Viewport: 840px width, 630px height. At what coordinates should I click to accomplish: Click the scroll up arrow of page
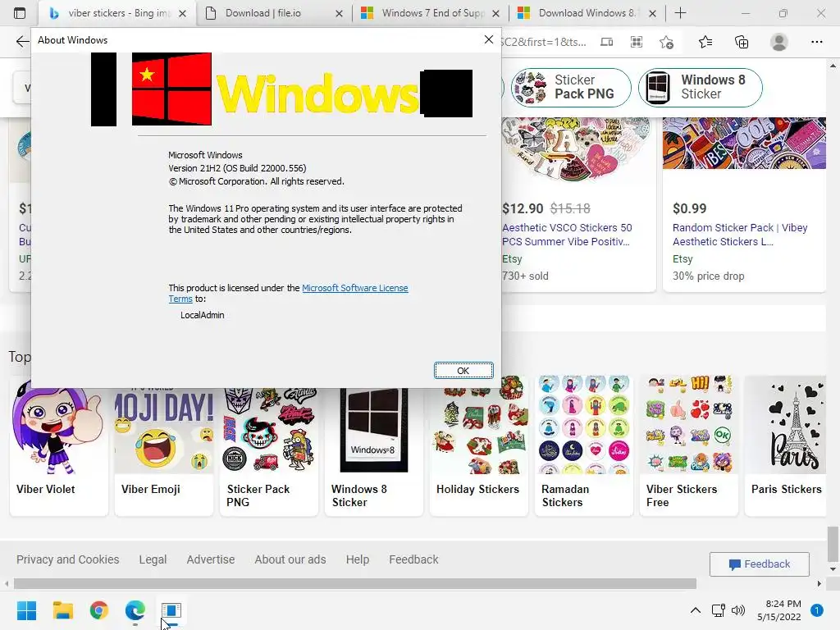[x=832, y=66]
